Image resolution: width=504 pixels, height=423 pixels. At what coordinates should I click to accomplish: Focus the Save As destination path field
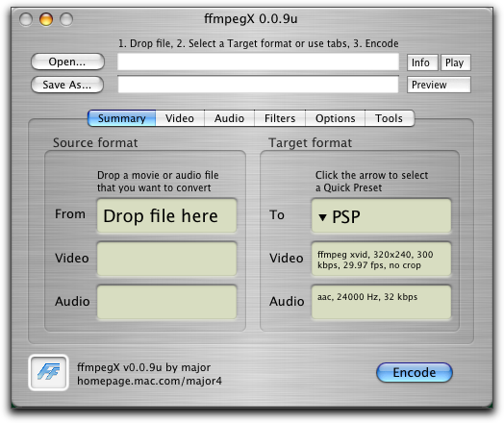(258, 85)
